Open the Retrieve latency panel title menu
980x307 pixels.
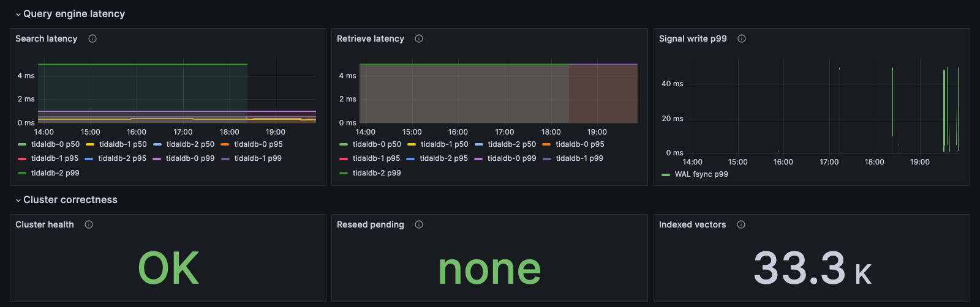pyautogui.click(x=371, y=39)
